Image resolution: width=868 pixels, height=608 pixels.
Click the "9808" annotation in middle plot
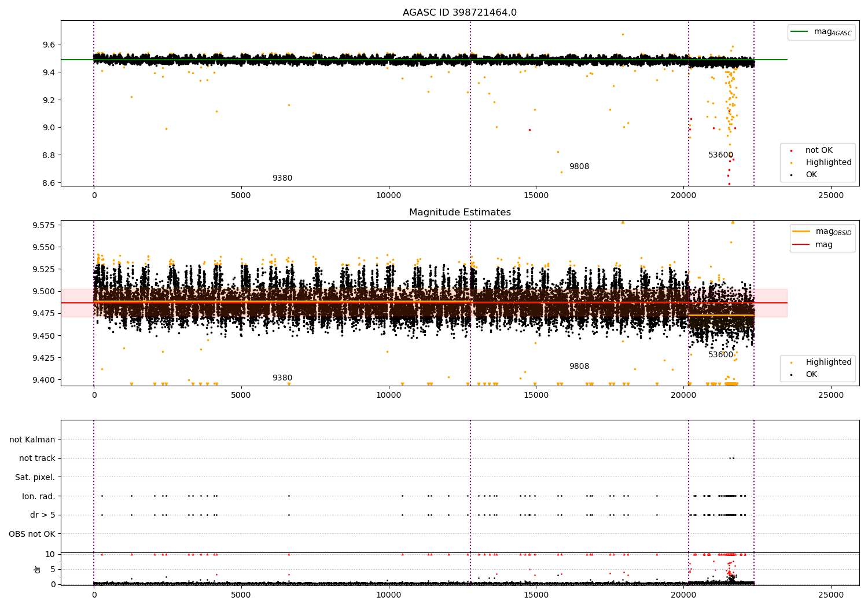[x=579, y=367]
